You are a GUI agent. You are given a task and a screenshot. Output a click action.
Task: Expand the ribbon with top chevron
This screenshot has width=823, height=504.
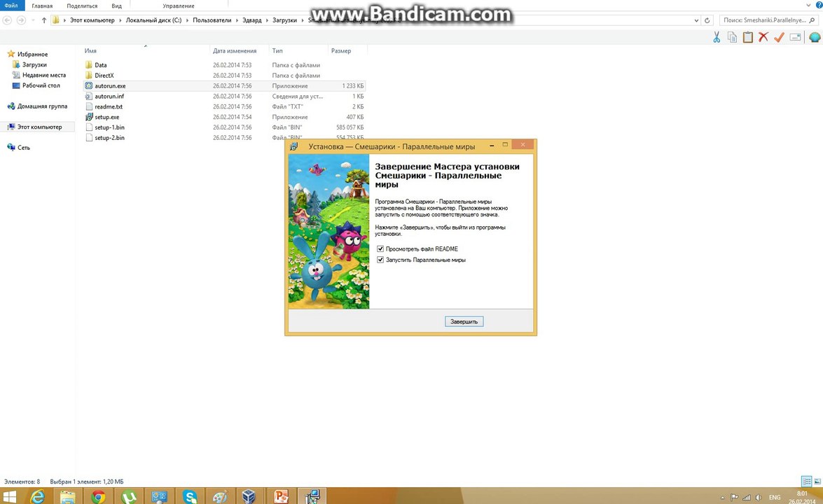coord(808,5)
